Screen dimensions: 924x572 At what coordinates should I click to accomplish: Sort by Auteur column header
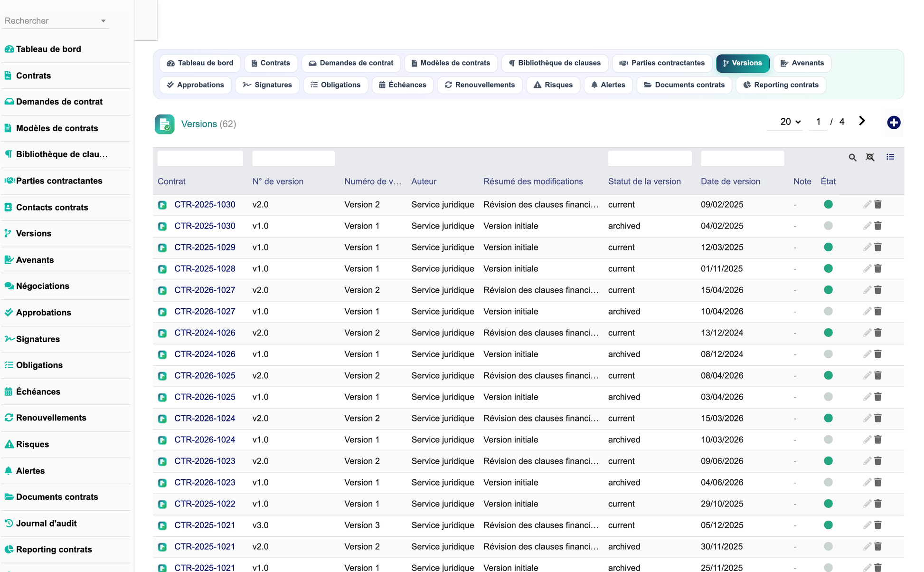tap(424, 181)
